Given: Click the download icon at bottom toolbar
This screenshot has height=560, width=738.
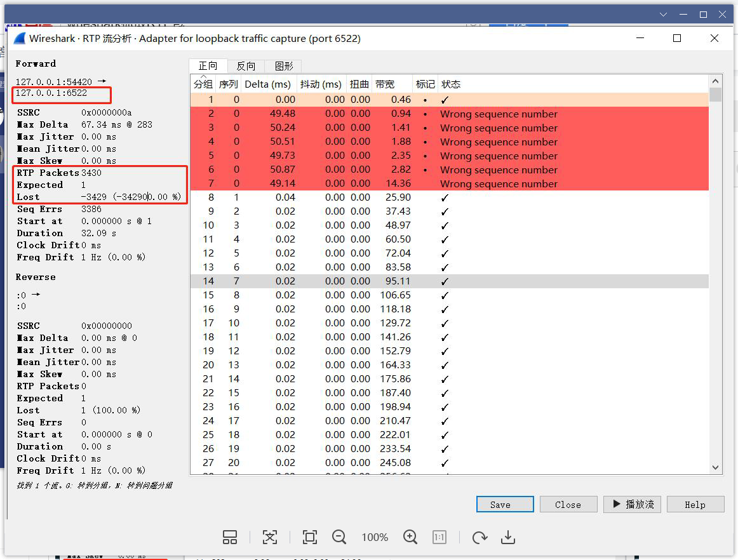Looking at the screenshot, I should [507, 537].
